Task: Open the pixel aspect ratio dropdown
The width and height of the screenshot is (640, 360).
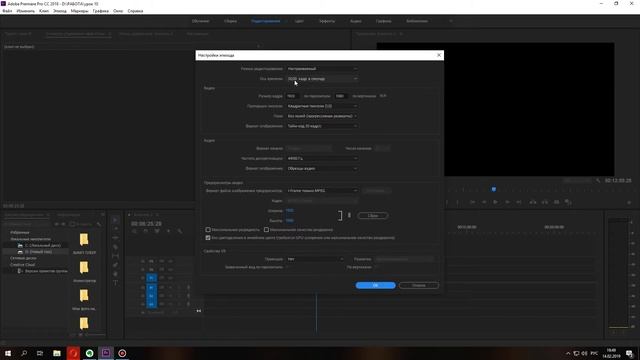Action: pos(322,106)
